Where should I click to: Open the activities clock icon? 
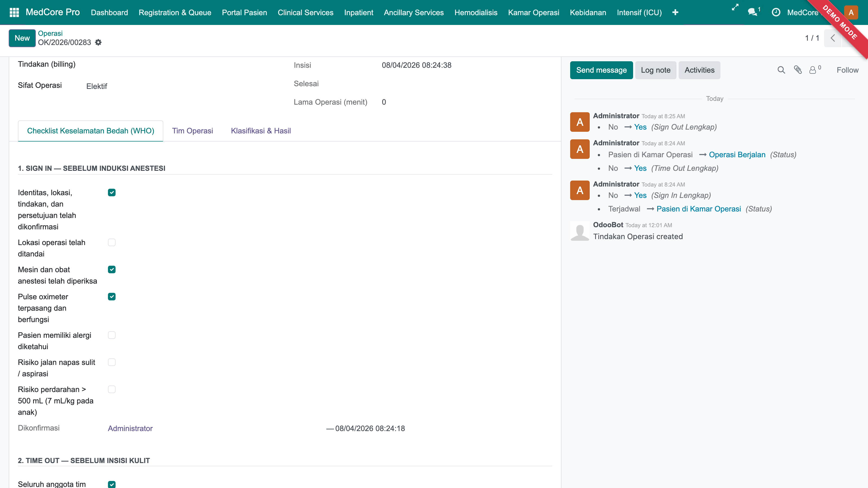point(776,12)
